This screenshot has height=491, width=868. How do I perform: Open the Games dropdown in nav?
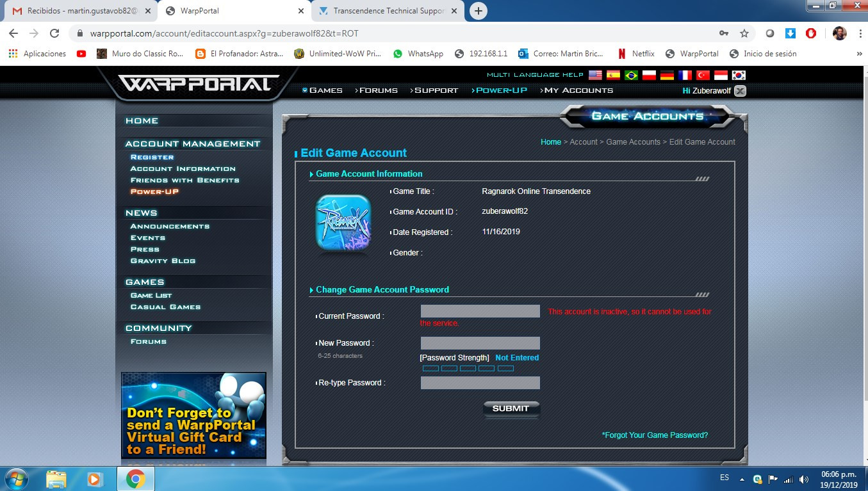(322, 90)
